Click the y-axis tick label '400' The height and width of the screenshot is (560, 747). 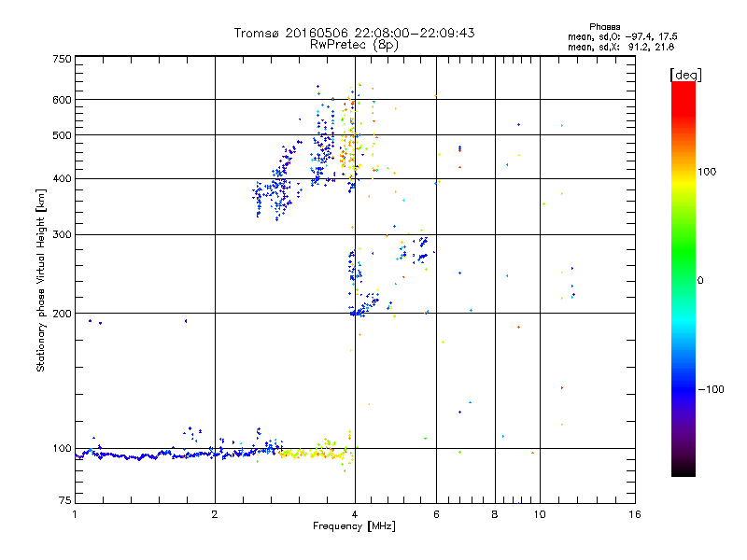point(62,178)
